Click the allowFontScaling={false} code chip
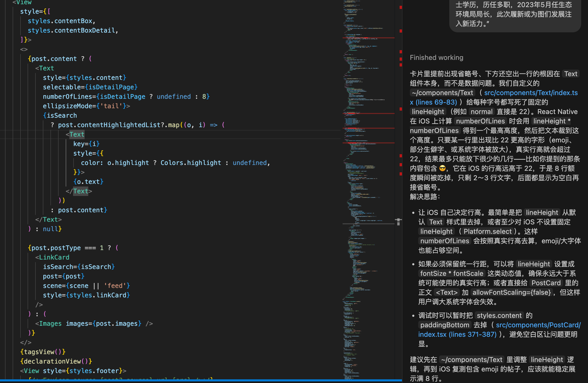 [x=512, y=292]
